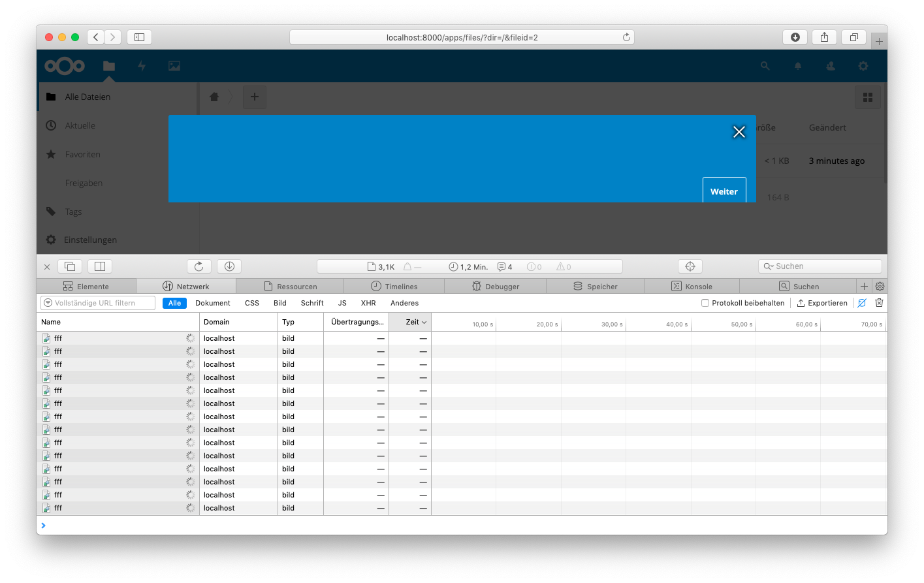The height and width of the screenshot is (583, 924).
Task: Filter requests by XHR
Action: pos(368,303)
